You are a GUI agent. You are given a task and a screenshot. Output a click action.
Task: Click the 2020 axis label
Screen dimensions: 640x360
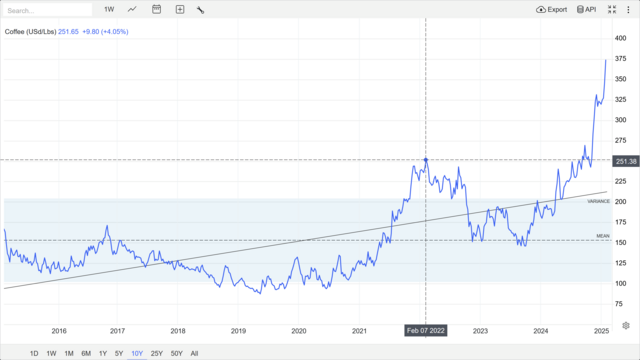tap(299, 331)
